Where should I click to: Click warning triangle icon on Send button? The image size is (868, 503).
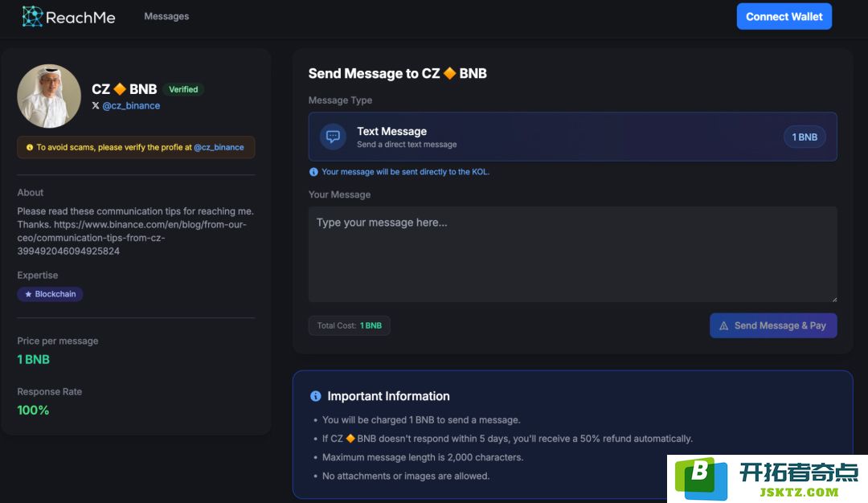(x=723, y=326)
